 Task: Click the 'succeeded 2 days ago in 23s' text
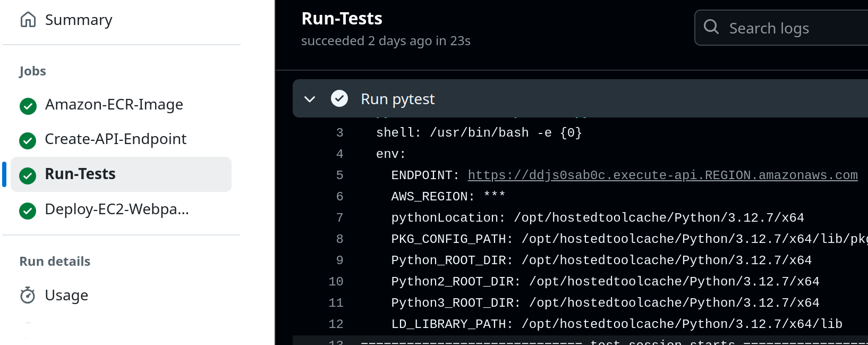tap(386, 41)
